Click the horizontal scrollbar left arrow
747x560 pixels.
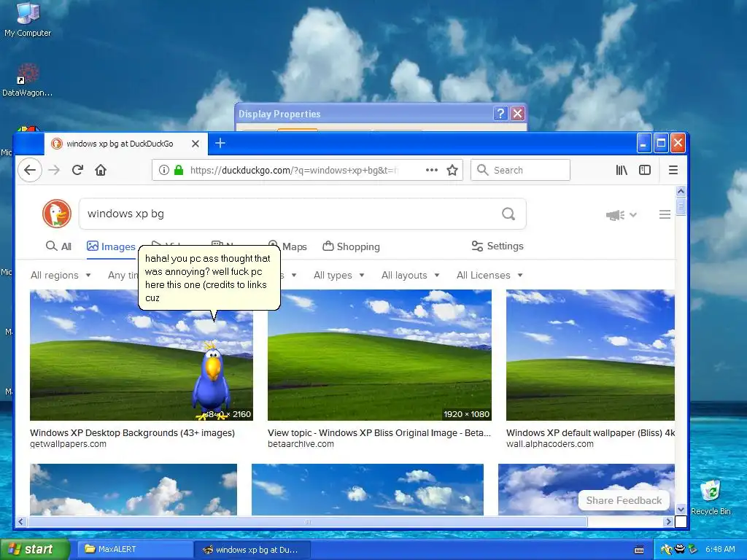coord(21,522)
